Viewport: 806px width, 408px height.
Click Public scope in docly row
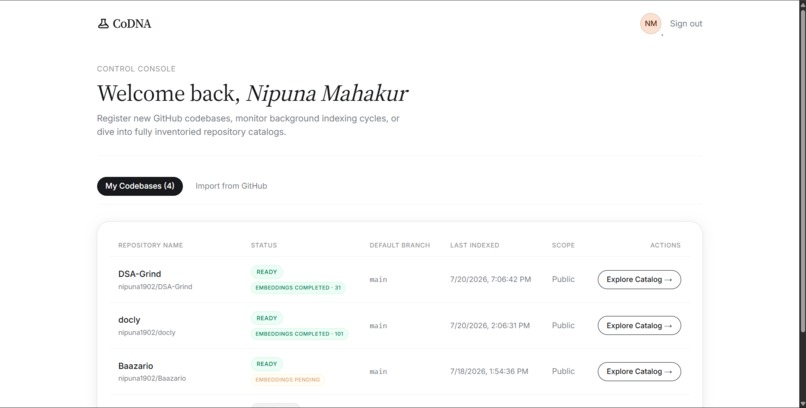point(563,325)
